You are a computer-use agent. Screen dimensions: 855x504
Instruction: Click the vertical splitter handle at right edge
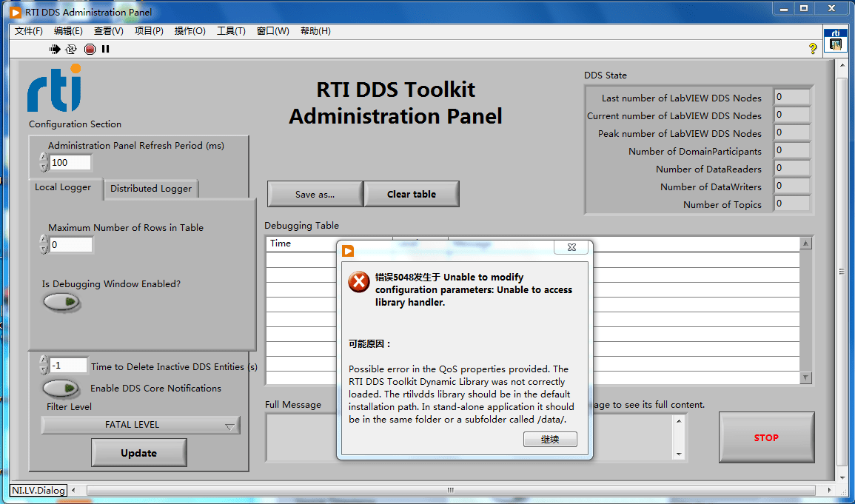(842, 272)
